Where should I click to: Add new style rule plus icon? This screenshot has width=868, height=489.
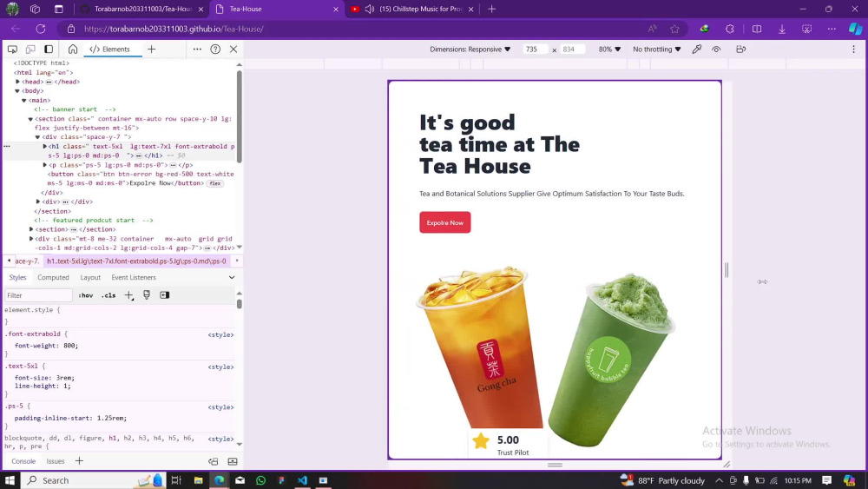click(128, 295)
